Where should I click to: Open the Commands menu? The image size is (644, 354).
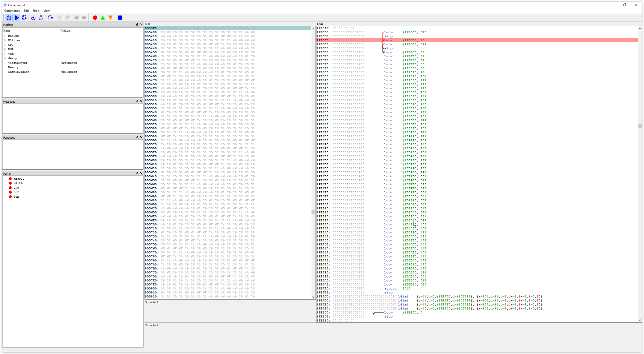click(12, 11)
